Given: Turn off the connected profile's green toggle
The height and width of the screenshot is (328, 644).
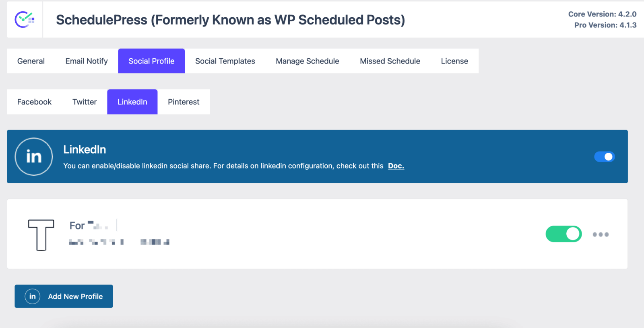Looking at the screenshot, I should tap(563, 234).
